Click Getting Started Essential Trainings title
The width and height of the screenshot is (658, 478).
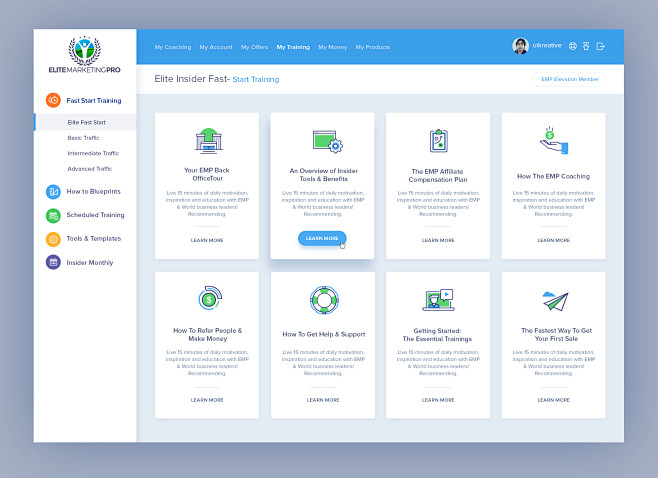[437, 335]
